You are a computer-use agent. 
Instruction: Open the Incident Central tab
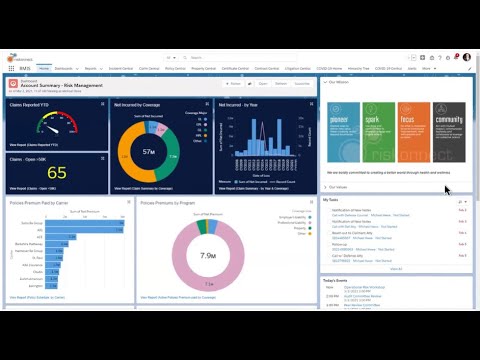tap(121, 68)
